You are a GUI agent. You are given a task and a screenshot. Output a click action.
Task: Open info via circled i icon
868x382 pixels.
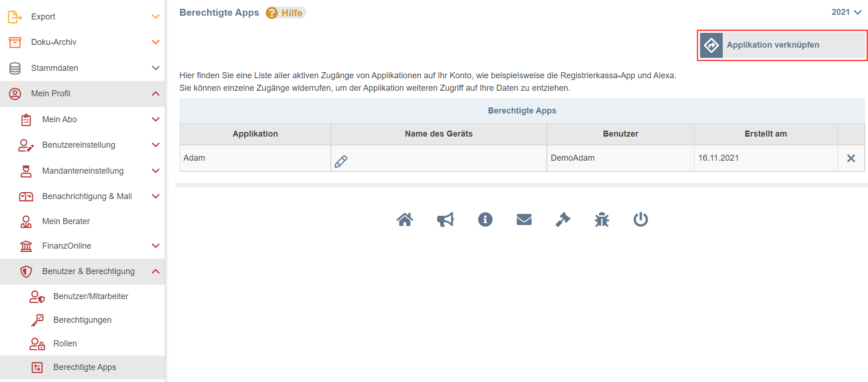485,219
